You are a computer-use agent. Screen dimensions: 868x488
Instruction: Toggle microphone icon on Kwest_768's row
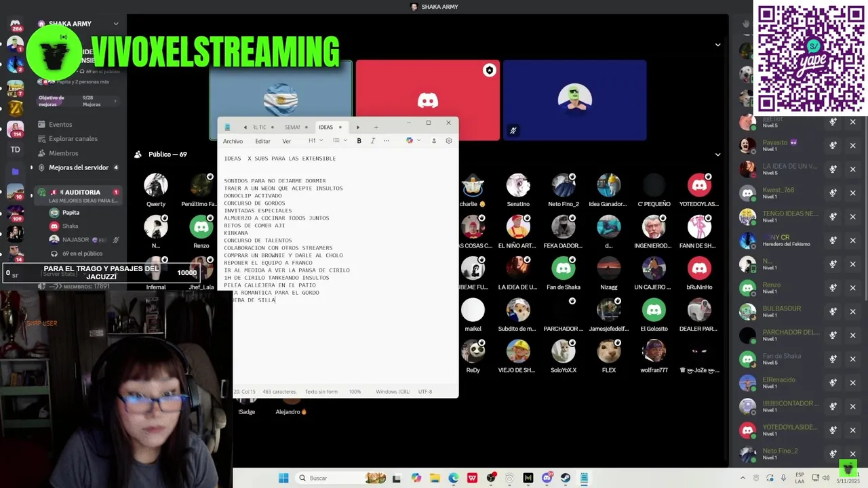pyautogui.click(x=833, y=193)
